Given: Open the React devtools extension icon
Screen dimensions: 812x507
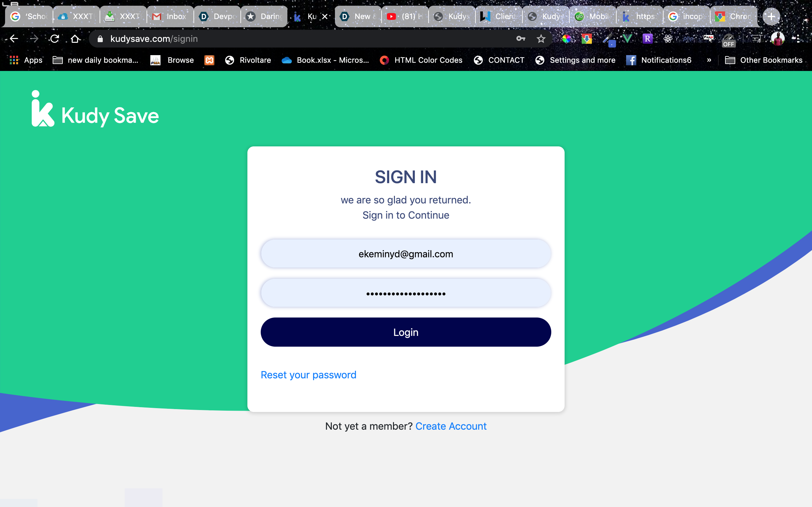Looking at the screenshot, I should point(668,39).
